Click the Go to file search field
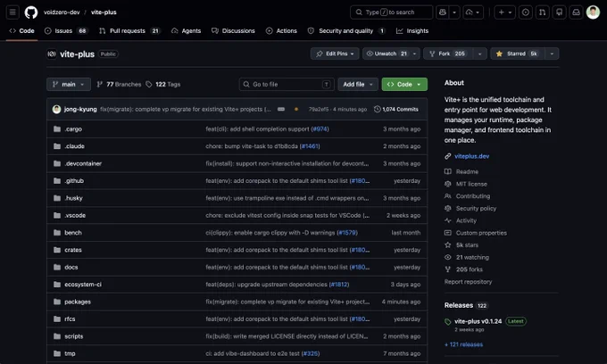Image resolution: width=607 pixels, height=364 pixels. 287,85
